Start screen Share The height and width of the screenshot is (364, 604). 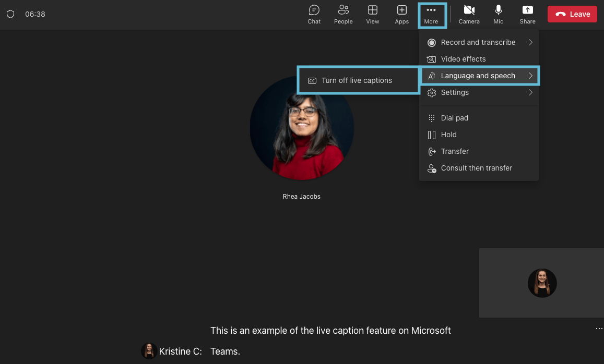(x=527, y=14)
